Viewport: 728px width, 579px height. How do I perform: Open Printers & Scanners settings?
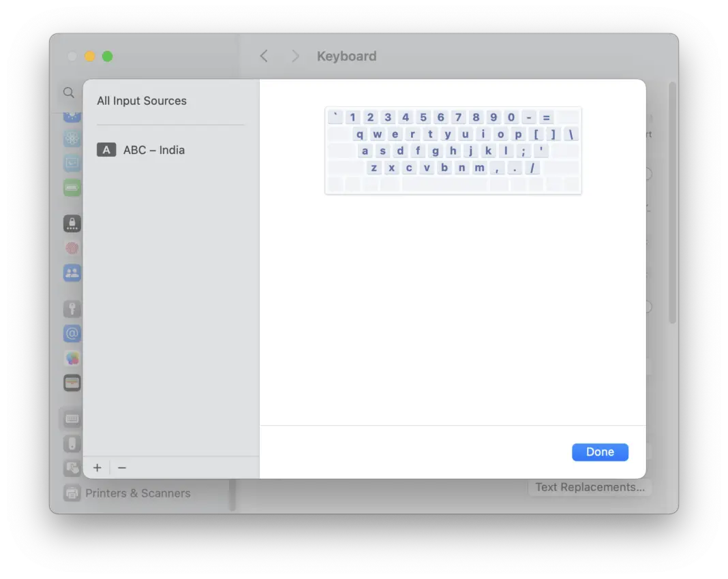137,493
